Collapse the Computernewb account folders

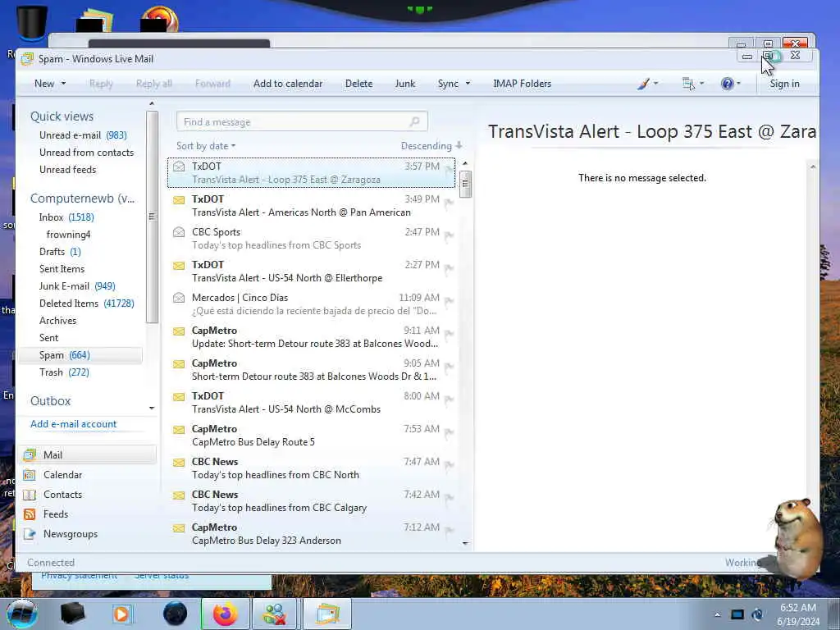83,199
